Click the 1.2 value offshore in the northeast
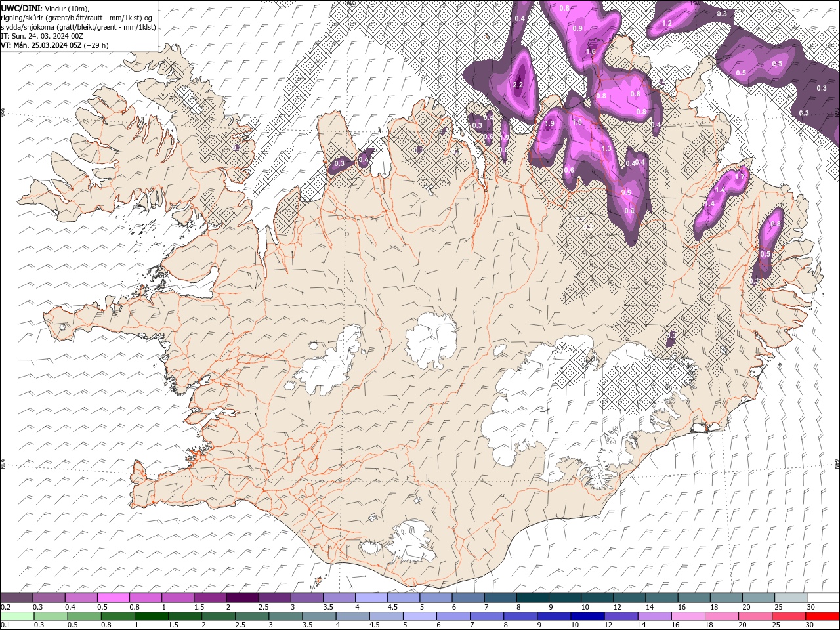This screenshot has width=840, height=630. coord(667,23)
